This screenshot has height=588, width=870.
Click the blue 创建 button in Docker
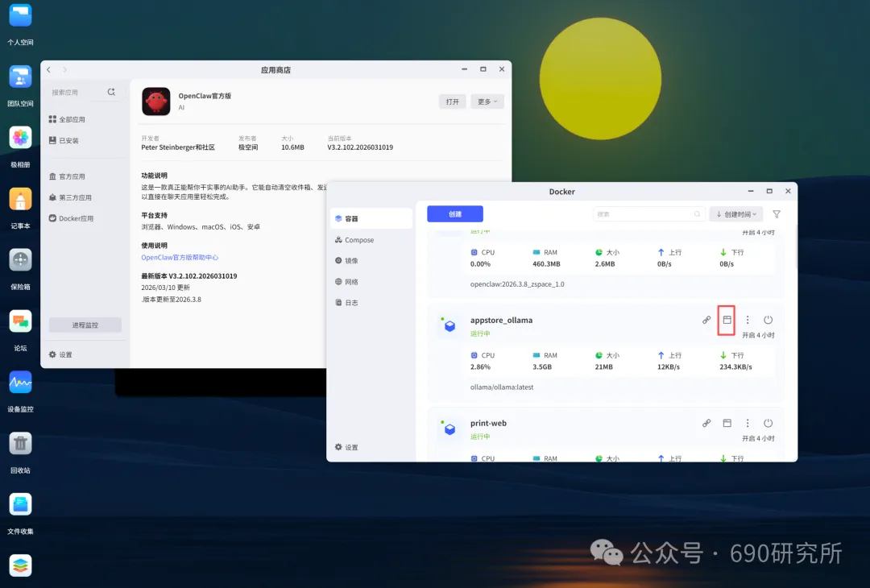(x=455, y=214)
